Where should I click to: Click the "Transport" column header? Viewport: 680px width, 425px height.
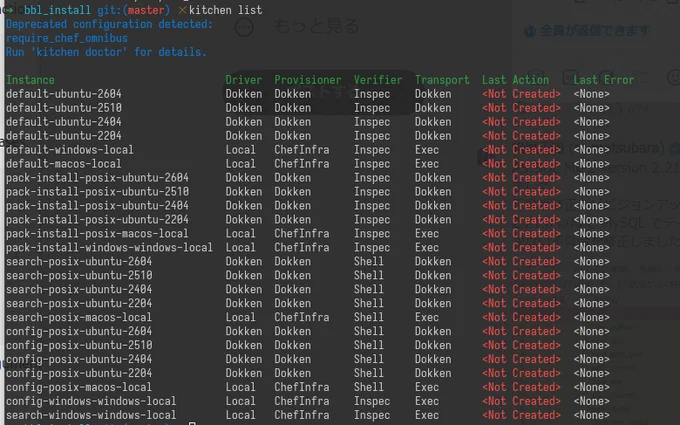pos(442,80)
